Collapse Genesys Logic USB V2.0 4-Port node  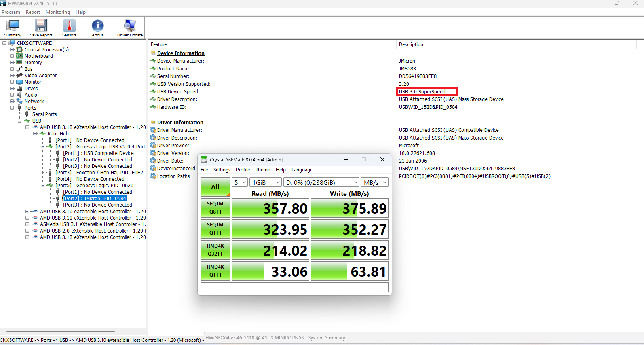click(x=42, y=146)
